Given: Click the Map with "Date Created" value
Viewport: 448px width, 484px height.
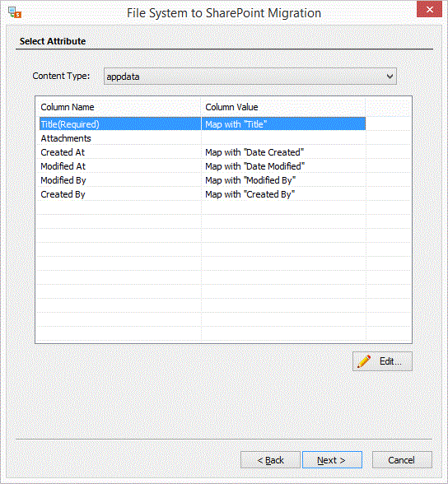Looking at the screenshot, I should (x=254, y=152).
